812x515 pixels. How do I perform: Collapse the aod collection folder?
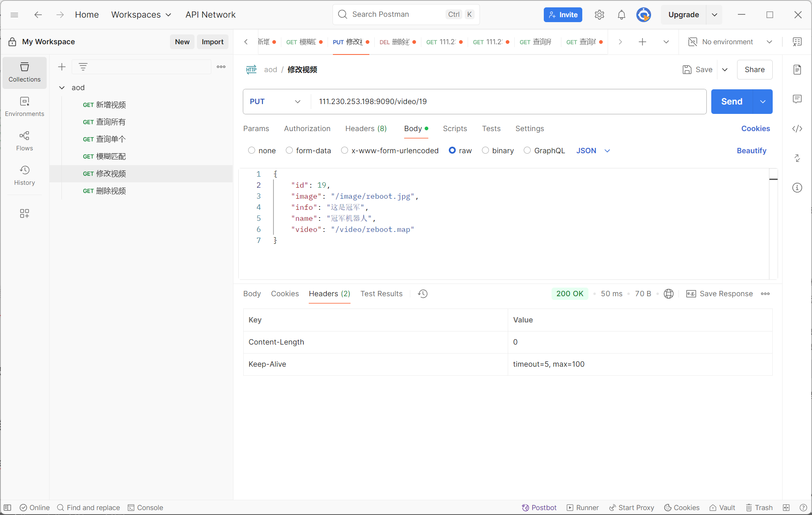coord(62,88)
